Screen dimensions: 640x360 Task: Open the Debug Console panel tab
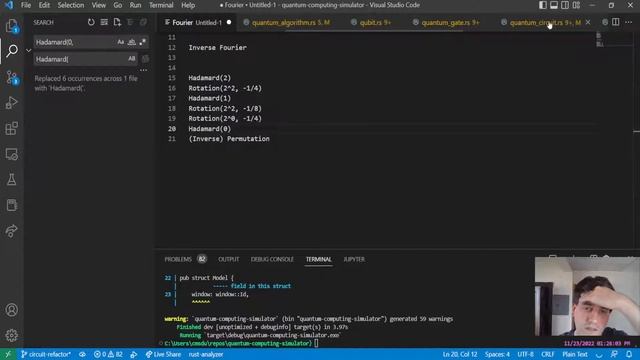click(x=272, y=259)
